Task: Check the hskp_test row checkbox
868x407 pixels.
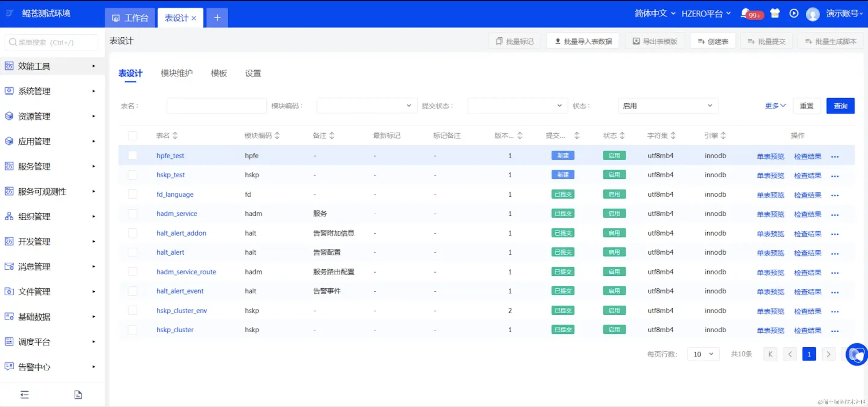Action: tap(132, 175)
